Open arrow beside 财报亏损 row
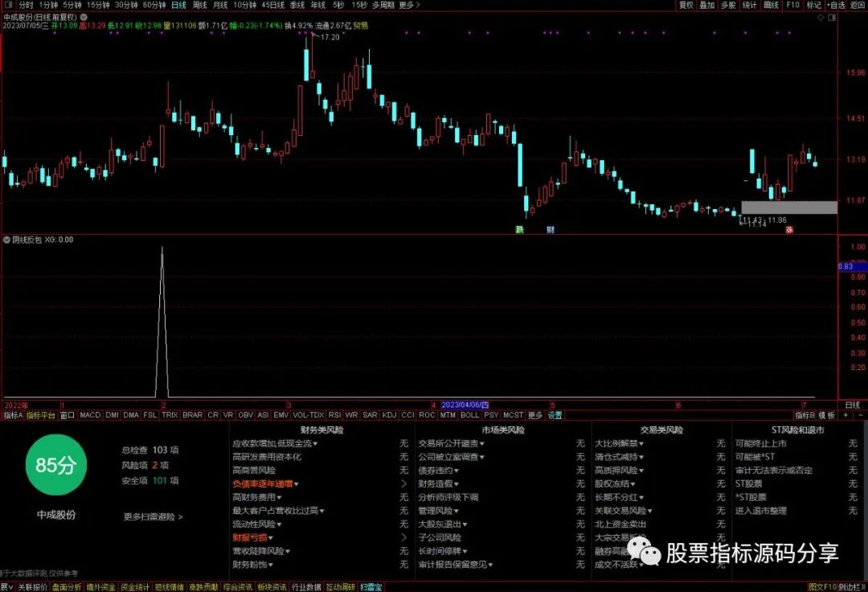This screenshot has width=868, height=592. coord(403,537)
